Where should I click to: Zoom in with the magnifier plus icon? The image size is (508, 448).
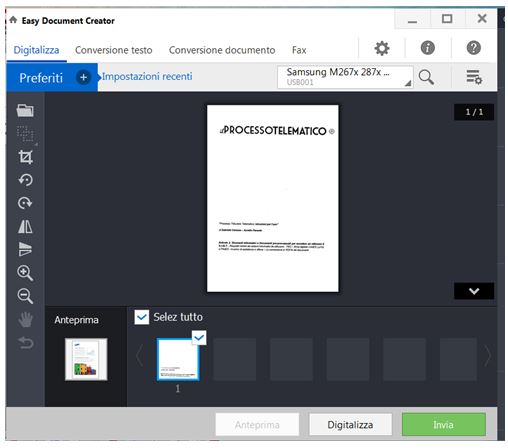tap(25, 273)
